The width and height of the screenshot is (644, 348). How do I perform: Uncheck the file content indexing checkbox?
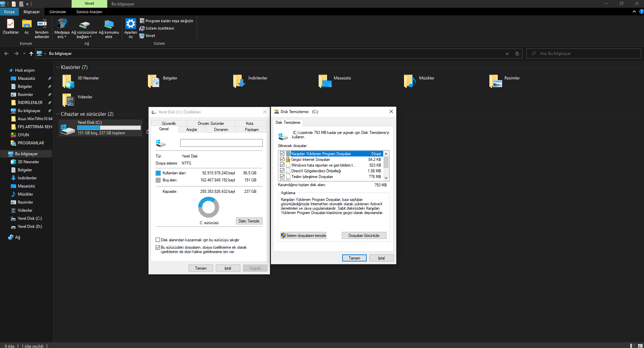click(x=158, y=247)
